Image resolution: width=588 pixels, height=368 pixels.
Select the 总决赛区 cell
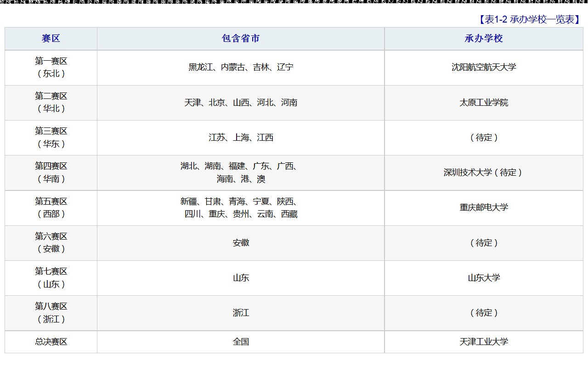coord(51,342)
